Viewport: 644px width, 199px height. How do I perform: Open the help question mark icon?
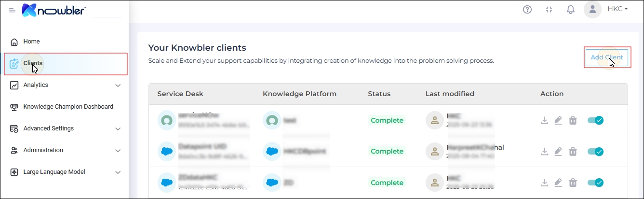(x=527, y=9)
